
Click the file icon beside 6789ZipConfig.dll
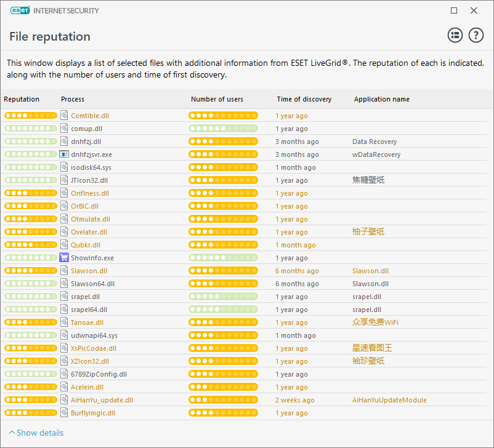coord(64,374)
